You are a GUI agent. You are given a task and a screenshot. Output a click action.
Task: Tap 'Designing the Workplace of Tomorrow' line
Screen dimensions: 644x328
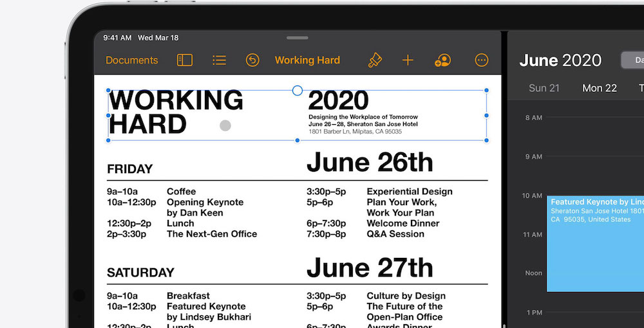[363, 117]
